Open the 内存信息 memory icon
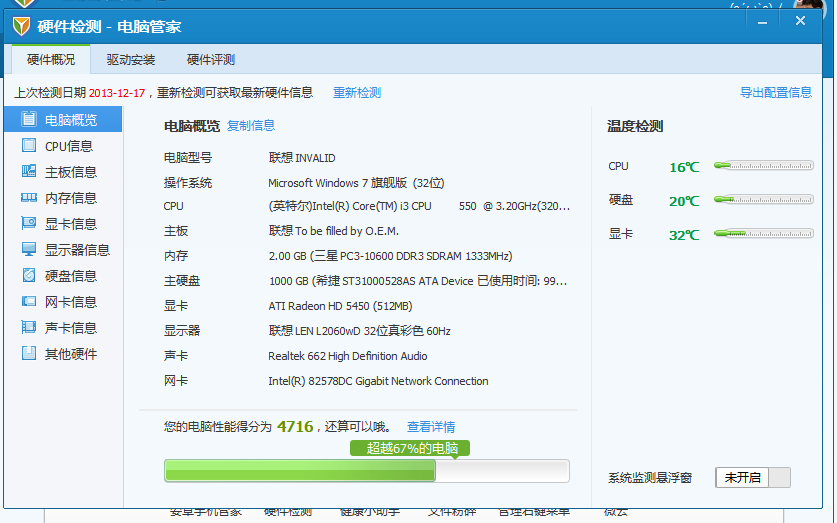The width and height of the screenshot is (837, 523). 29,197
